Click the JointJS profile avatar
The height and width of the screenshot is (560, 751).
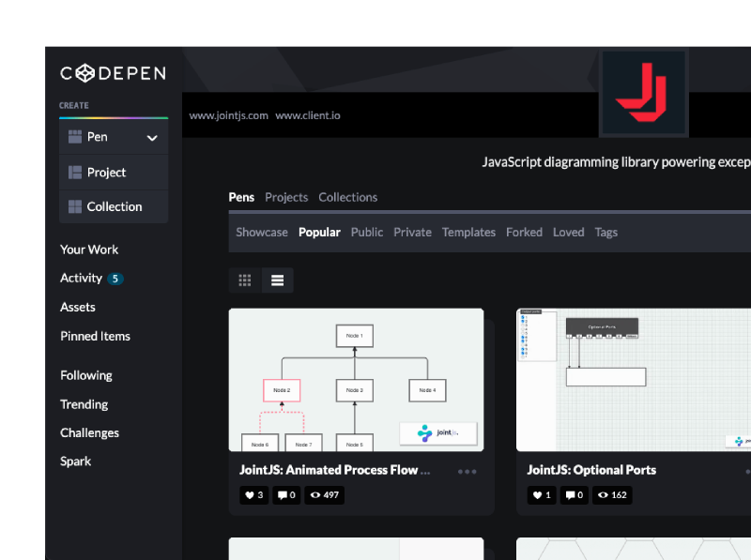point(643,91)
